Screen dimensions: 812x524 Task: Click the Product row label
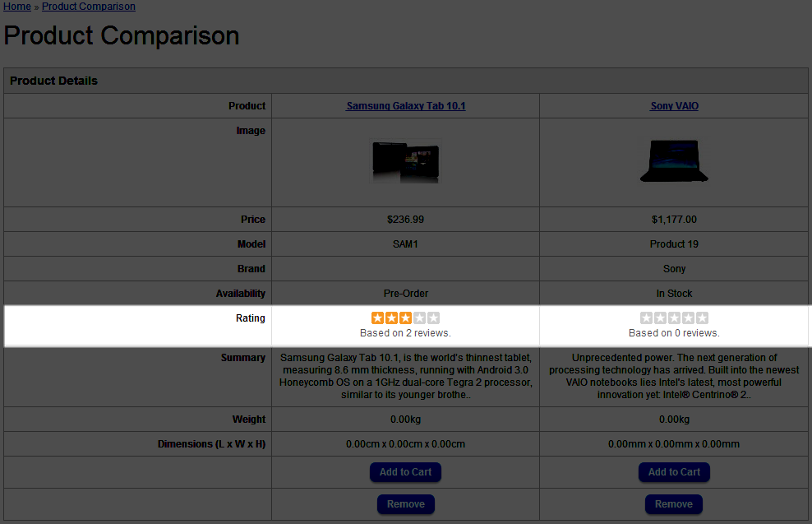(247, 106)
